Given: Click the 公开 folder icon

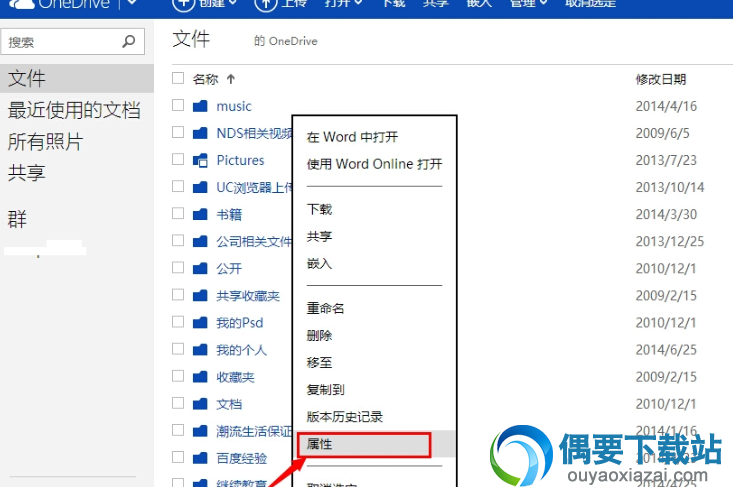Looking at the screenshot, I should coord(200,268).
